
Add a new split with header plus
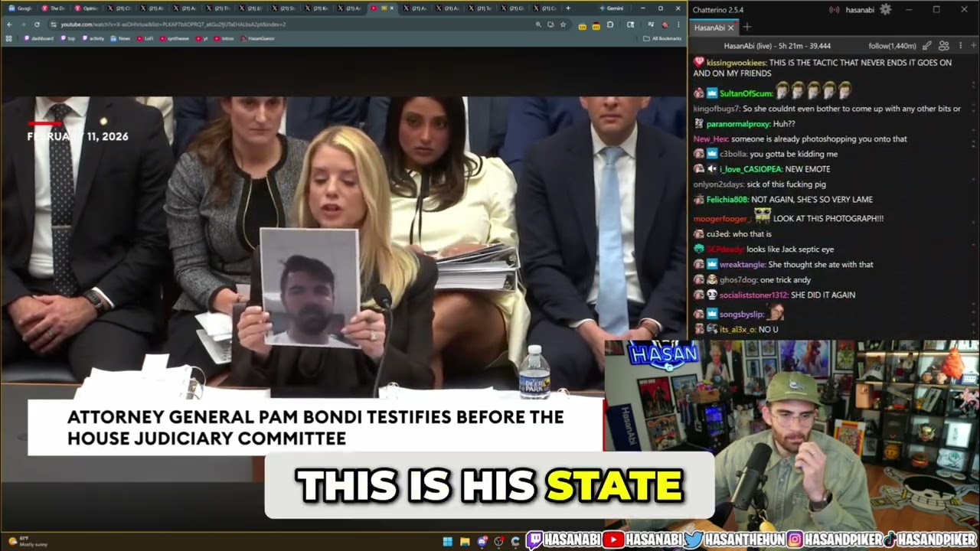(x=973, y=46)
